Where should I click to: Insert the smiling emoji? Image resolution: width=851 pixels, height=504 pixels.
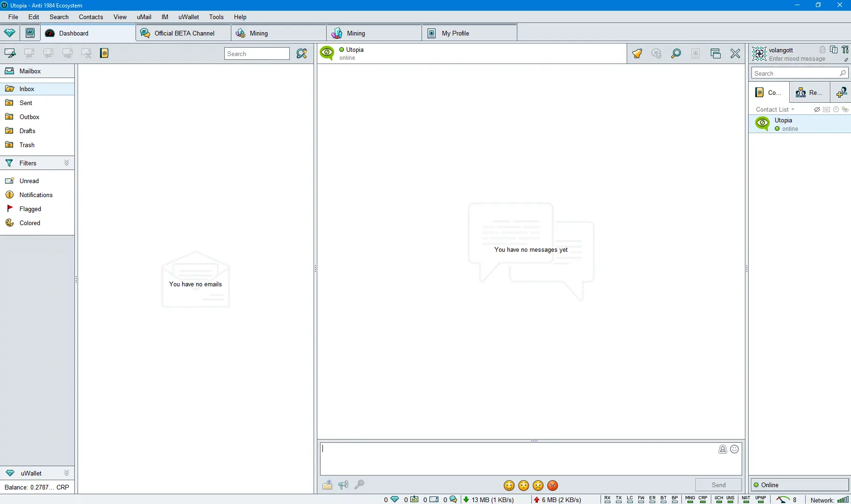click(509, 486)
